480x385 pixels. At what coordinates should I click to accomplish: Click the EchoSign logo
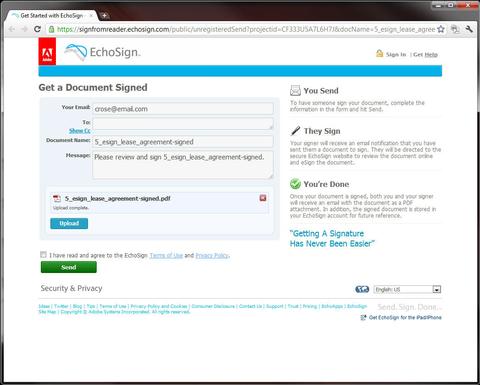coord(103,52)
